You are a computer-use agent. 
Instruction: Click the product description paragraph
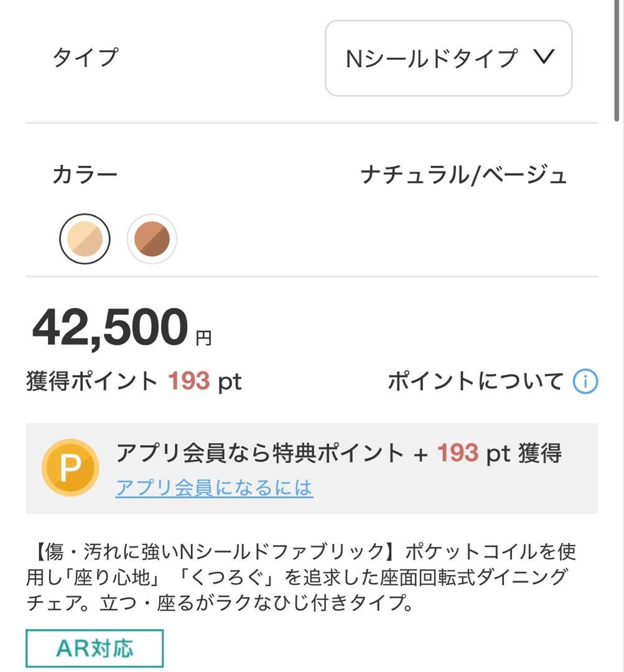coord(302,577)
